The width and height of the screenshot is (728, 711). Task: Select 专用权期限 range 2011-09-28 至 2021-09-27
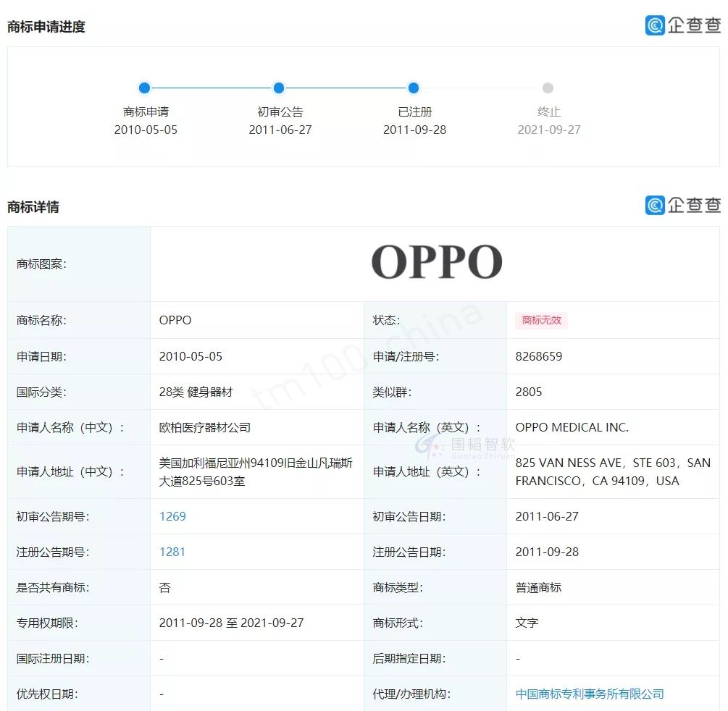pyautogui.click(x=231, y=623)
